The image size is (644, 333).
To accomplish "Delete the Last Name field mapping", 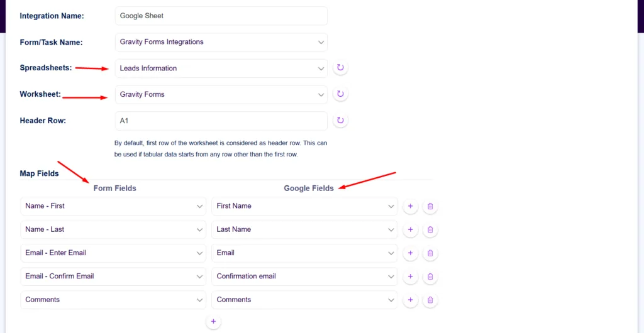I will click(x=430, y=230).
